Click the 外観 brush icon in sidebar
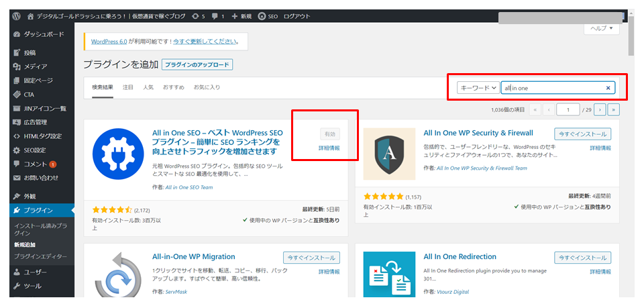Viewport: 644px width, 306px height. (16, 197)
